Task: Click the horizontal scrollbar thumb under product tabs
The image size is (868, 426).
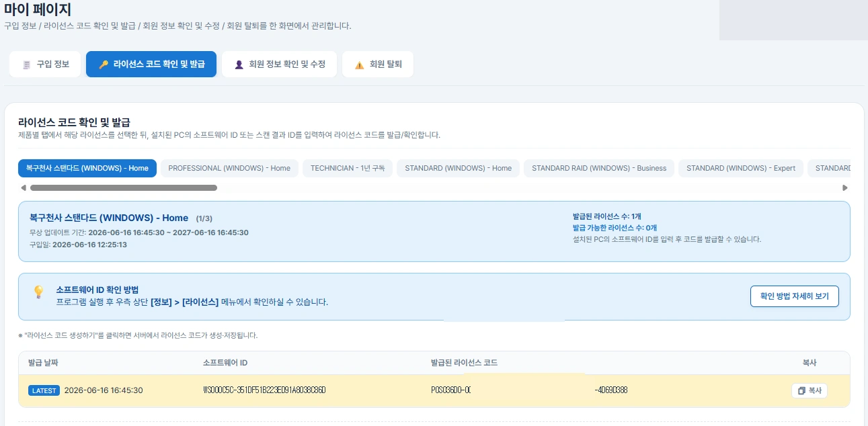Action: pyautogui.click(x=122, y=188)
